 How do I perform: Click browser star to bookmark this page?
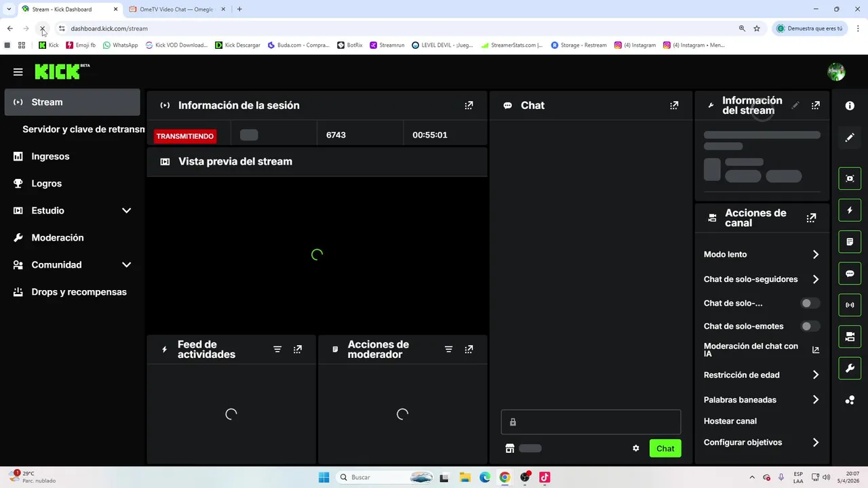757,28
